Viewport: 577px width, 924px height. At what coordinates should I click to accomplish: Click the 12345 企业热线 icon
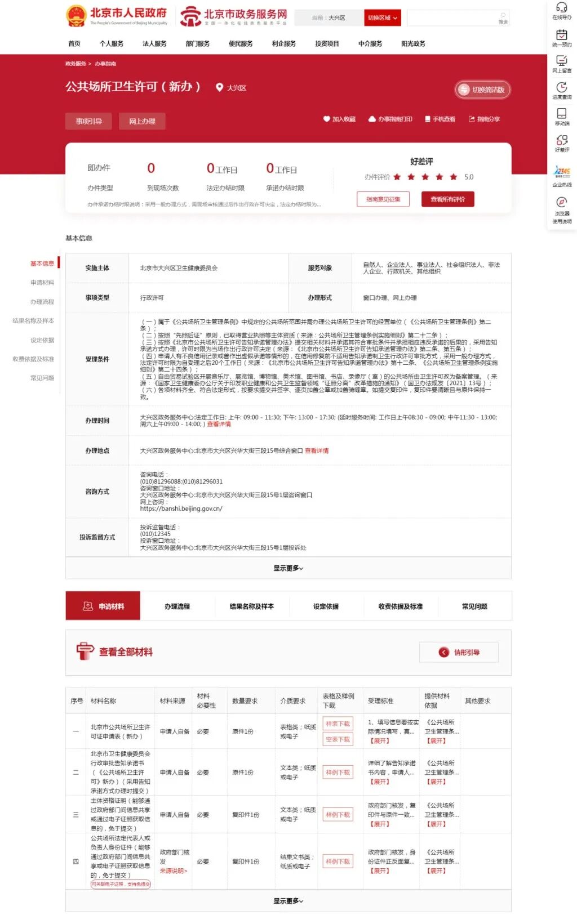[561, 171]
